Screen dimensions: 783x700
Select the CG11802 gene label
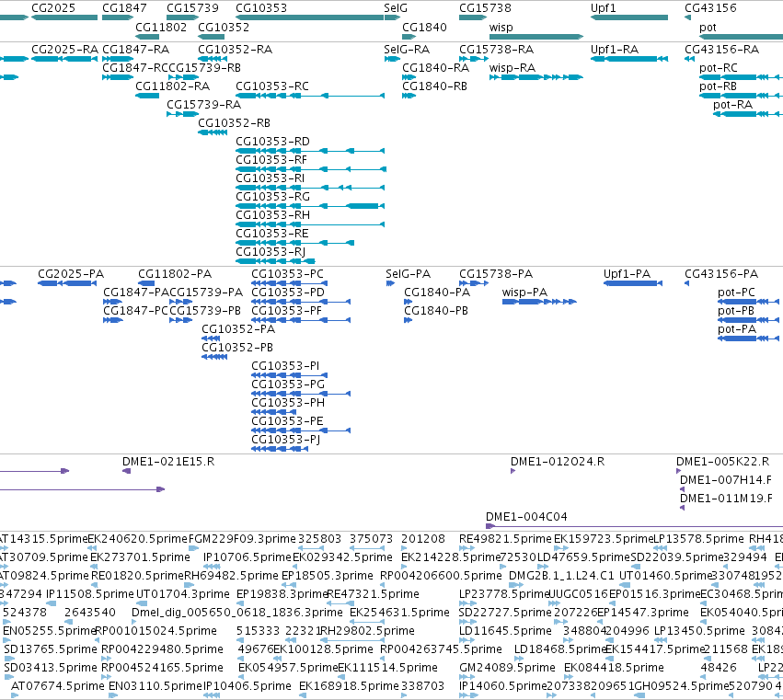click(161, 27)
